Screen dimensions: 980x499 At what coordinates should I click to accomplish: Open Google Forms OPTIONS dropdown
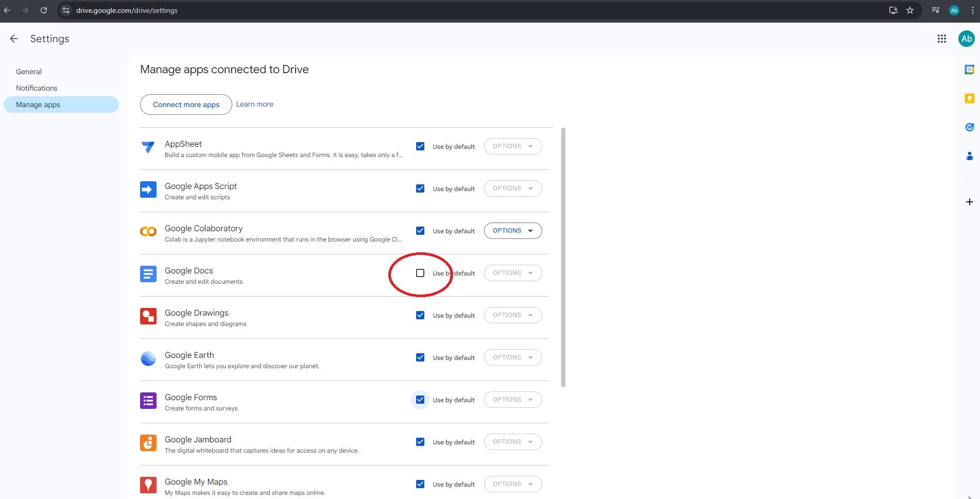pyautogui.click(x=513, y=400)
